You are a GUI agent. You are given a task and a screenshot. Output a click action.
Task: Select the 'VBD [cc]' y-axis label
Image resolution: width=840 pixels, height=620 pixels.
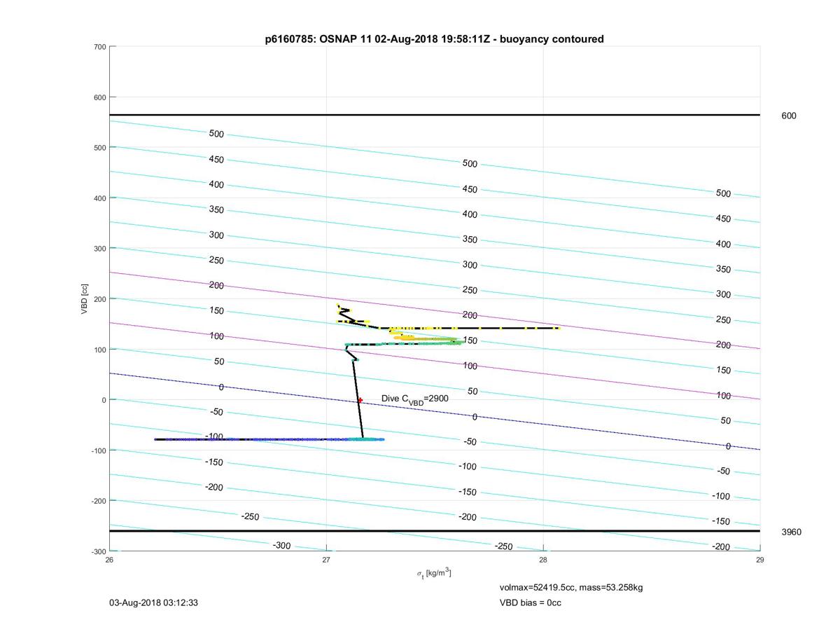click(85, 298)
